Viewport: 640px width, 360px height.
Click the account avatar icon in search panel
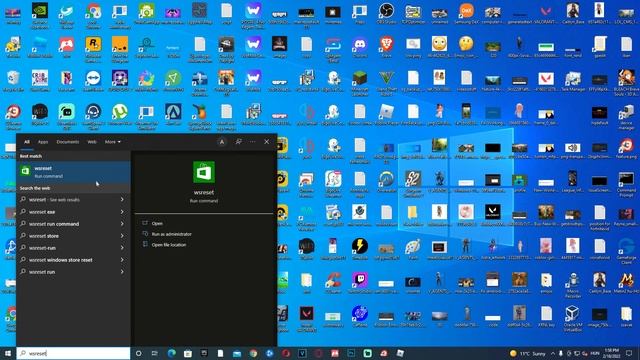pyautogui.click(x=222, y=142)
